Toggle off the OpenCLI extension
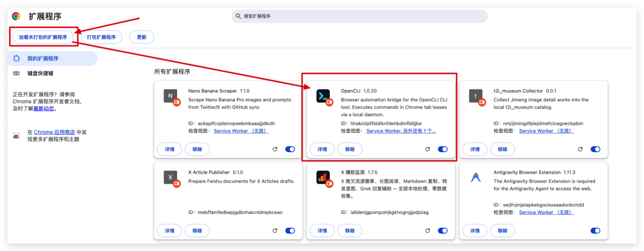This screenshot has width=644, height=251. (x=442, y=150)
